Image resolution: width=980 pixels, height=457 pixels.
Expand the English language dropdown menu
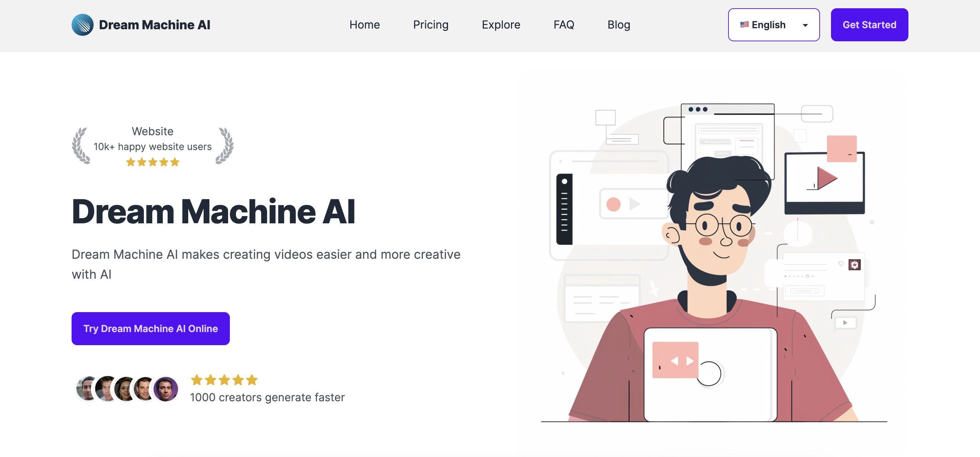click(x=774, y=25)
